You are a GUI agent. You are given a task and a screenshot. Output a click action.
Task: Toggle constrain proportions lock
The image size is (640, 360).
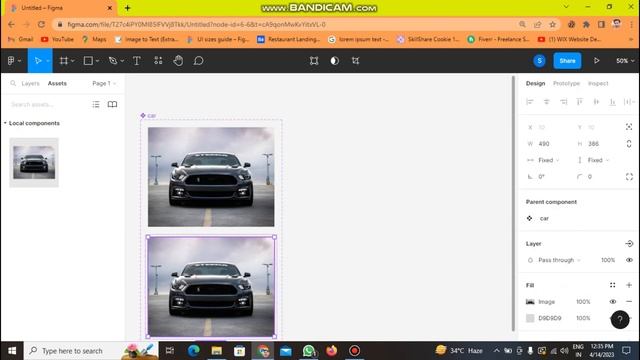629,144
